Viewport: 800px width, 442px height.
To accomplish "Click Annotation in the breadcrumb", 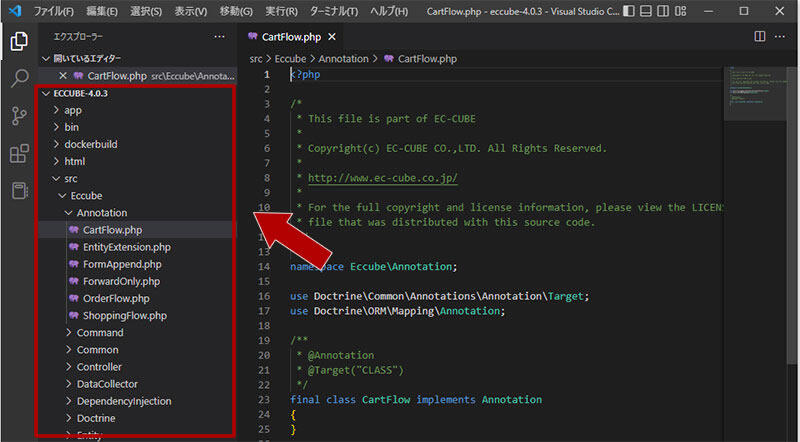I will (x=343, y=59).
